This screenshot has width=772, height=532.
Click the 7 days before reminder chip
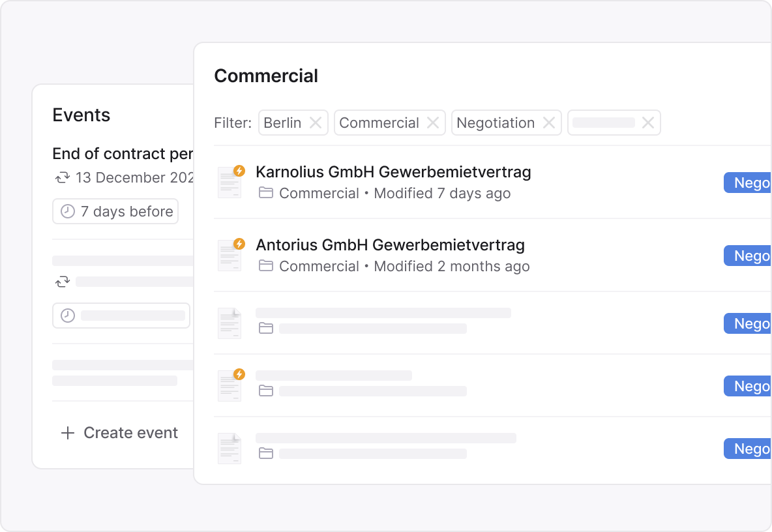pos(115,211)
